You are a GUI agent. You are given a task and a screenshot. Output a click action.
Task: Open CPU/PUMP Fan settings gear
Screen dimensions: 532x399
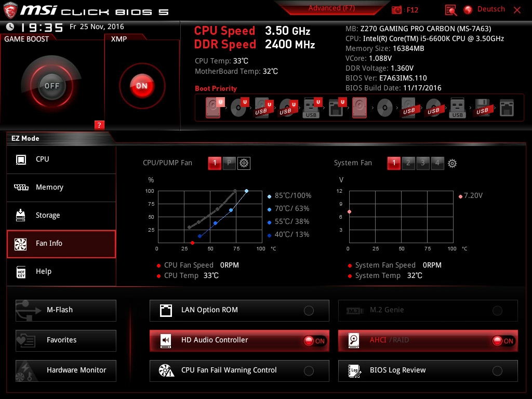[x=244, y=163]
